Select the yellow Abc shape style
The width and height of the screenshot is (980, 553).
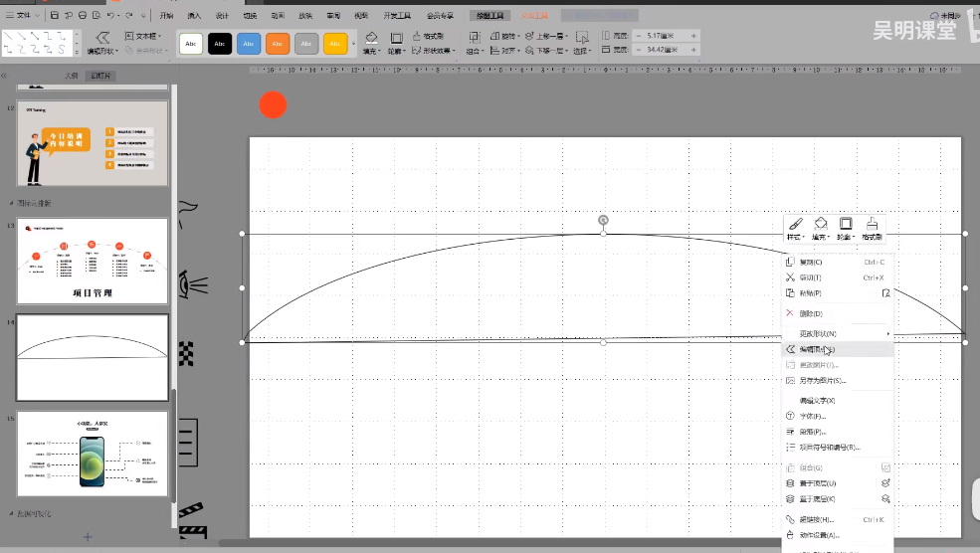[335, 44]
